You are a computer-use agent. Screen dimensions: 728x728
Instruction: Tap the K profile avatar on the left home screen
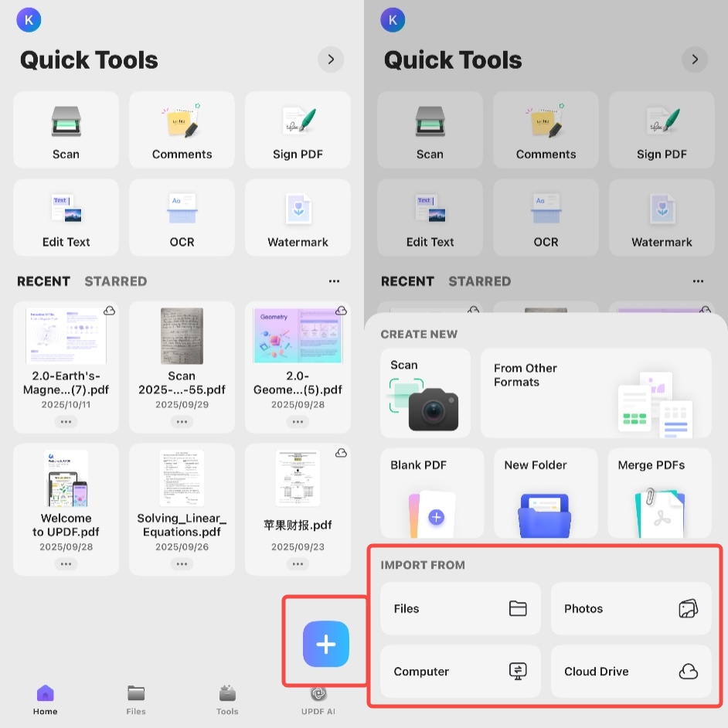pos(29,20)
